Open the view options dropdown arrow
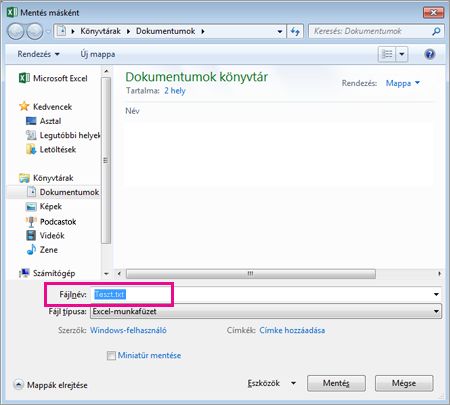The width and height of the screenshot is (450, 405). click(402, 54)
